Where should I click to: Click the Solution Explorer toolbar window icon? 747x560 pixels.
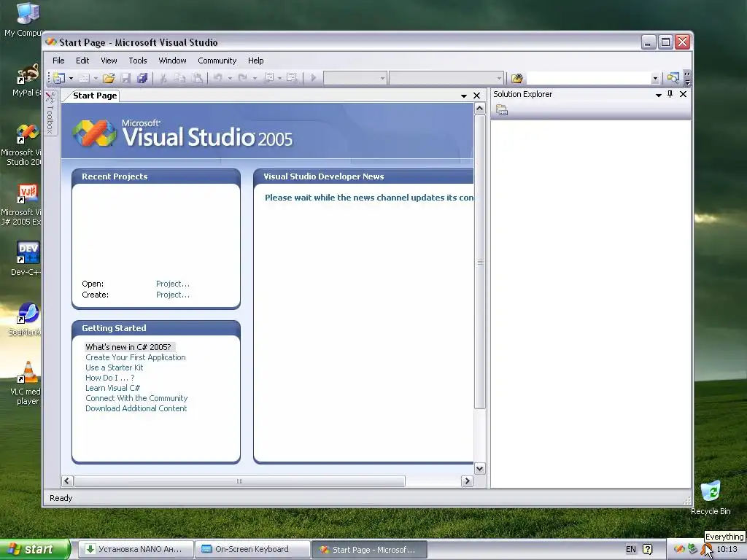click(673, 78)
